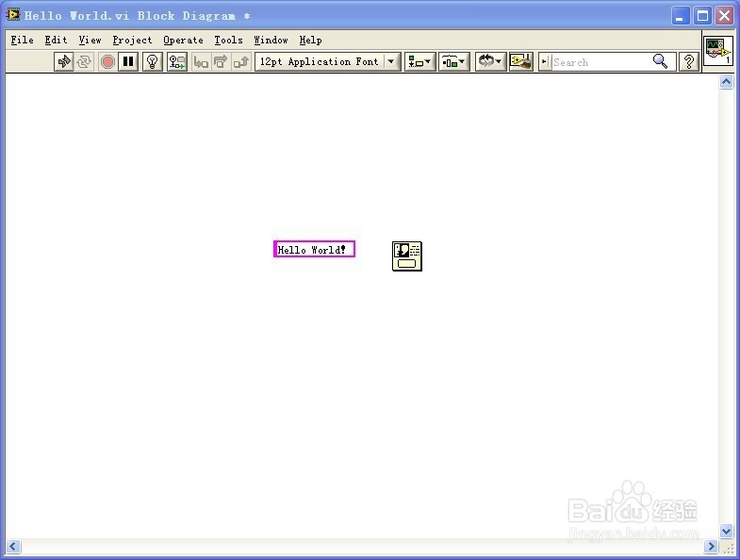Open the Project menu
The width and height of the screenshot is (740, 560).
tap(132, 41)
